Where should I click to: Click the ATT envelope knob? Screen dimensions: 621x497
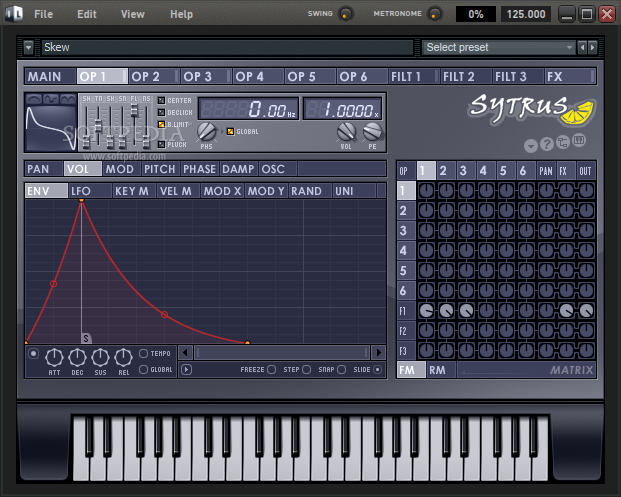click(x=54, y=358)
